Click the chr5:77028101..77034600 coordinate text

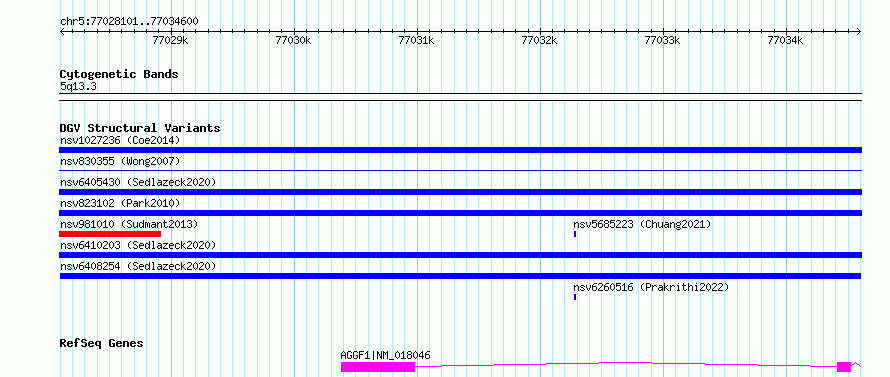coord(129,22)
